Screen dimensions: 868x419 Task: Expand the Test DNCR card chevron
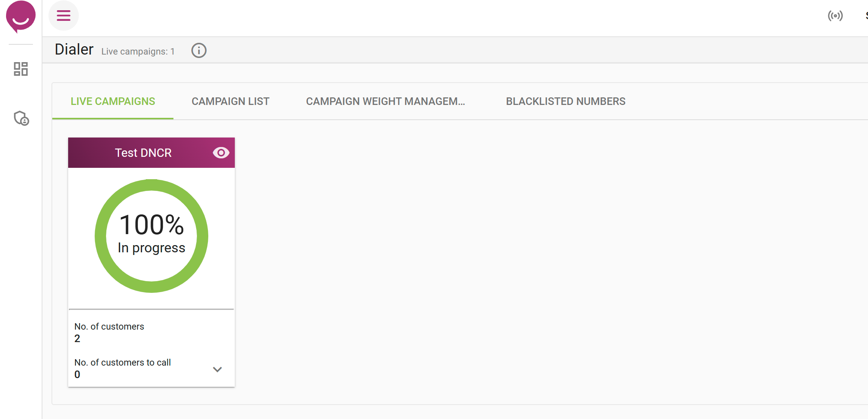click(217, 369)
